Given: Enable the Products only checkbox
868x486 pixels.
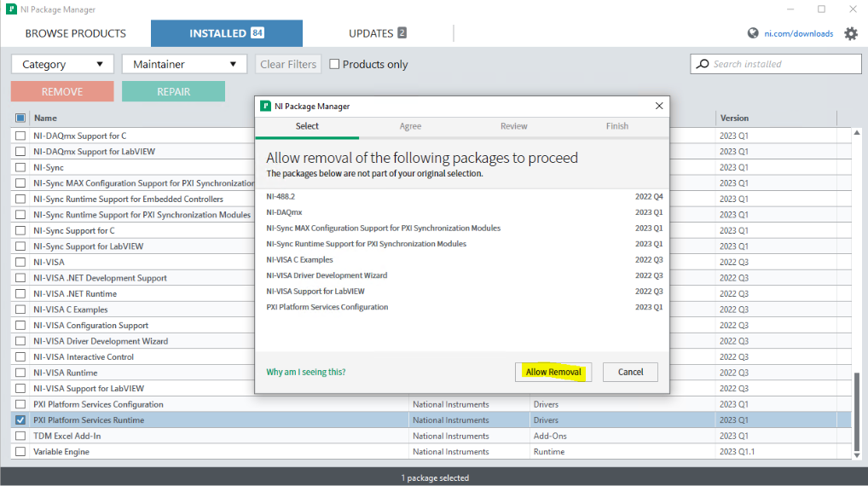Looking at the screenshot, I should (335, 64).
